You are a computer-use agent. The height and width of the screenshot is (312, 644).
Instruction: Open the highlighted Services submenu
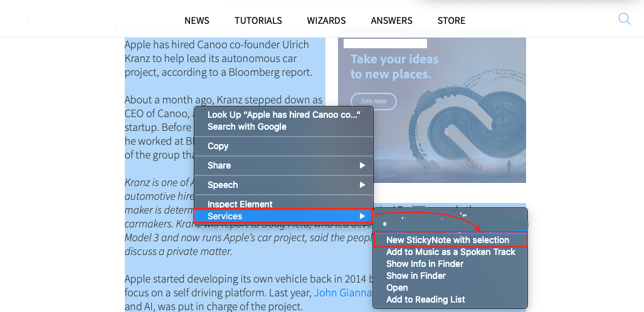coord(283,216)
